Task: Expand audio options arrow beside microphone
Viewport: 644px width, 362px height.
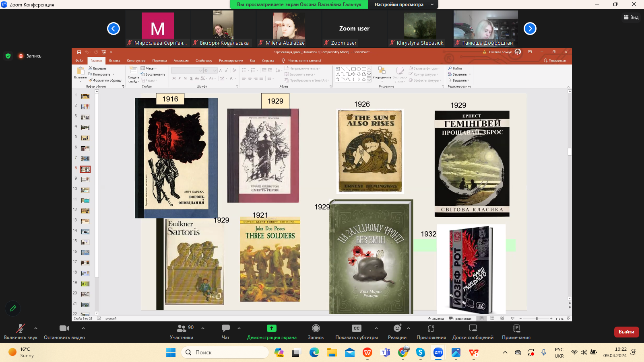Action: (36, 328)
